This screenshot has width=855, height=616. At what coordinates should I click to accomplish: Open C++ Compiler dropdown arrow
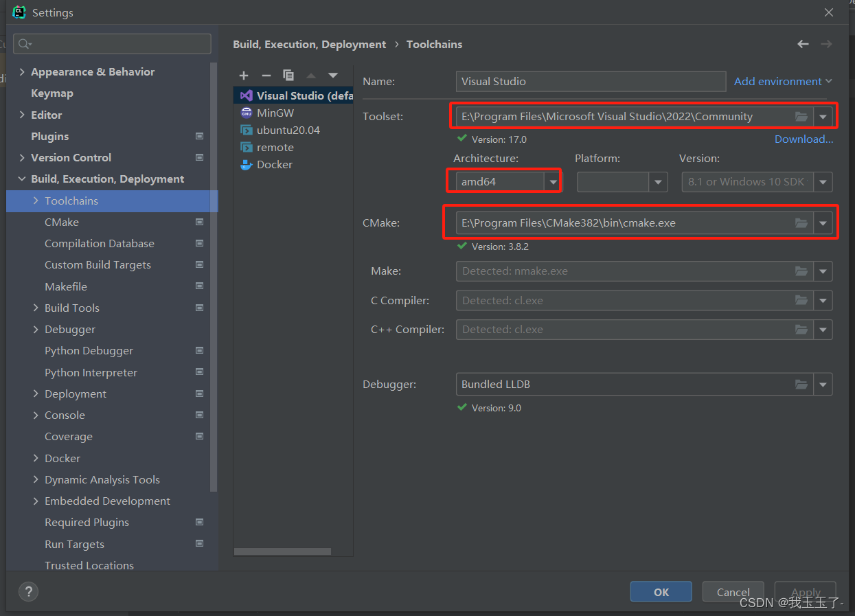click(823, 330)
